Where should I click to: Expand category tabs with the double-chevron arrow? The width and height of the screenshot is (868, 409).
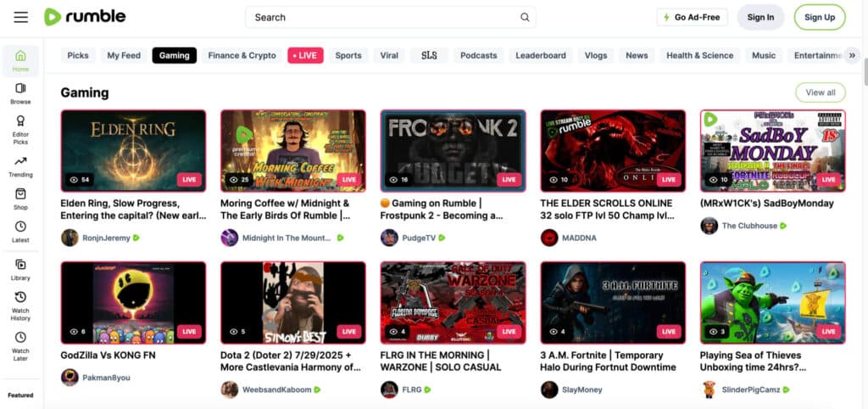852,55
